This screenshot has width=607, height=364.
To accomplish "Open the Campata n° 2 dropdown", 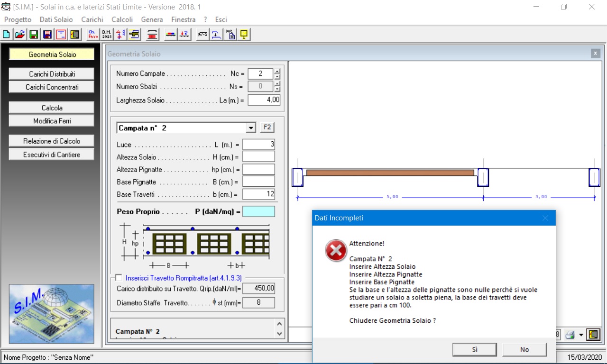I will coord(251,128).
